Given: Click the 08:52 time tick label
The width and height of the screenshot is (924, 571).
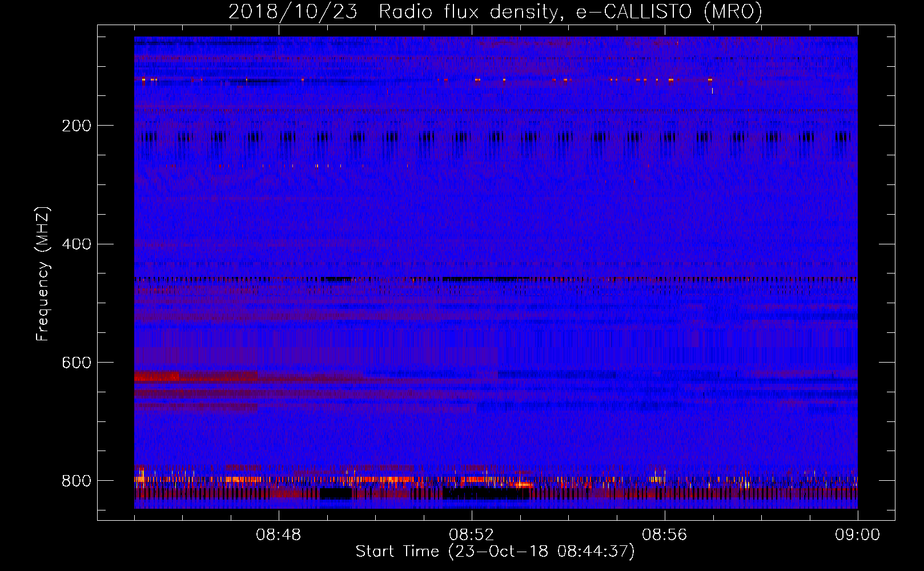Looking at the screenshot, I should [x=472, y=535].
